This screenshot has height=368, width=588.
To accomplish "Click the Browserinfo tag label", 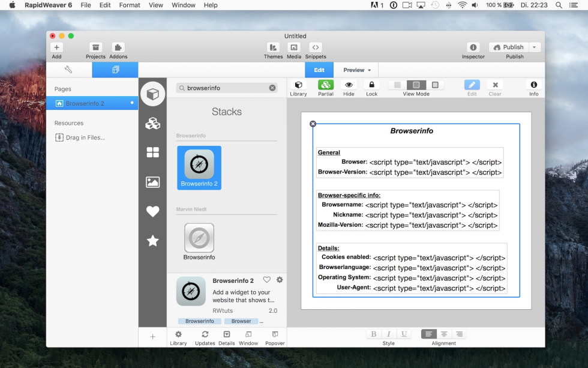I will tap(199, 321).
